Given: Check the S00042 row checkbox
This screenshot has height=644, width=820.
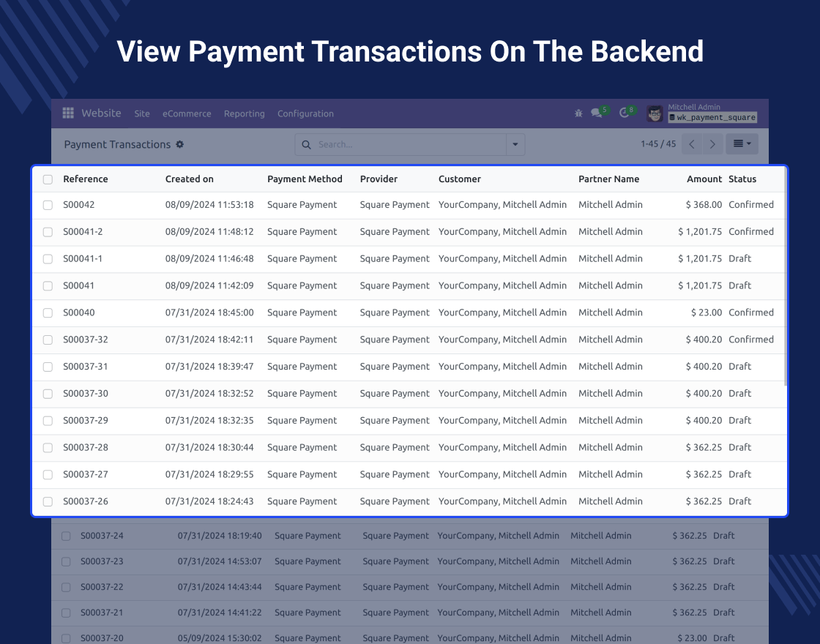Looking at the screenshot, I should 48,205.
